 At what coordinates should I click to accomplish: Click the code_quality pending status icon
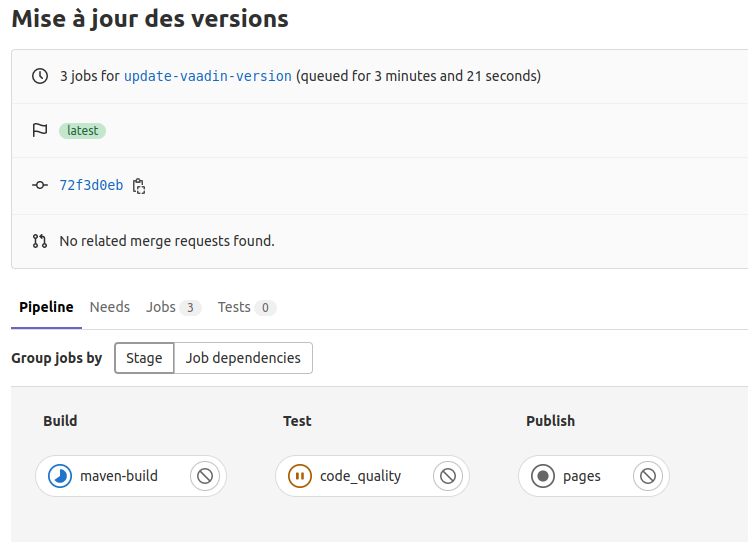[300, 476]
